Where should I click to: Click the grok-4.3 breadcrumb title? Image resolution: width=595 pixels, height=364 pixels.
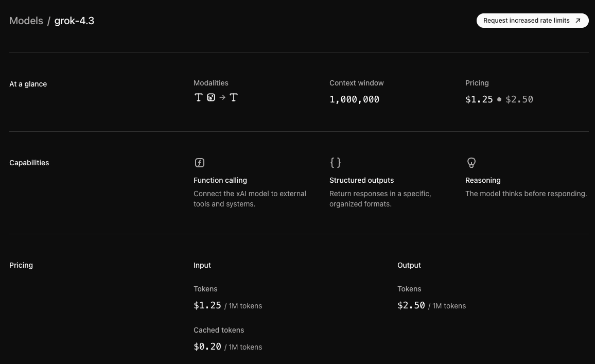[x=74, y=21]
